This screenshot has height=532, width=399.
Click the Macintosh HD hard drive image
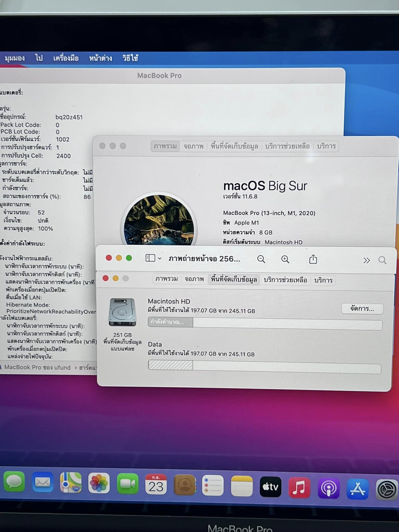pos(122,312)
